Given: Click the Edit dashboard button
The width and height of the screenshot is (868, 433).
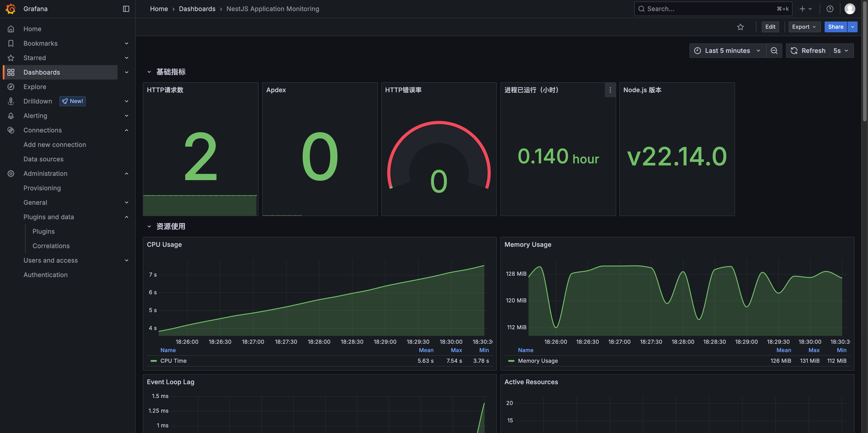Looking at the screenshot, I should pyautogui.click(x=770, y=27).
